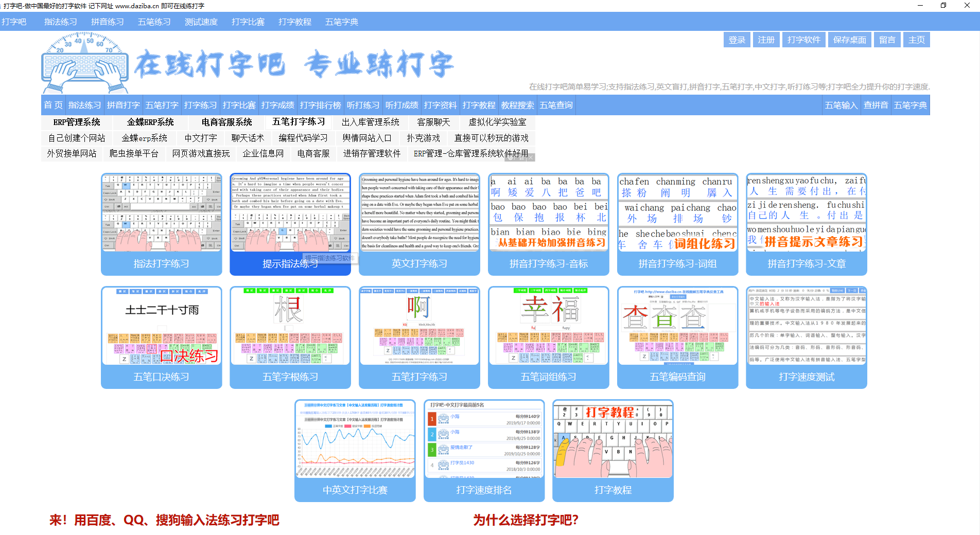The image size is (980, 535).
Task: Open the 英文打字练习 card
Action: coord(419,224)
